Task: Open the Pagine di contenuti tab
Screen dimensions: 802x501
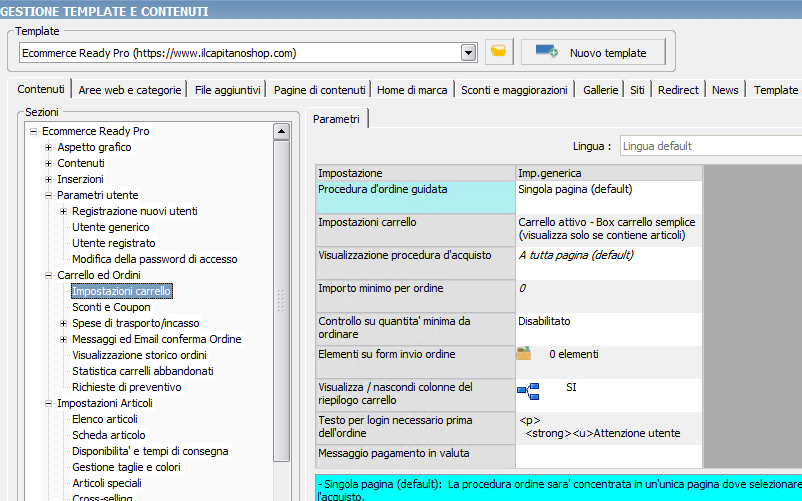Action: point(319,90)
